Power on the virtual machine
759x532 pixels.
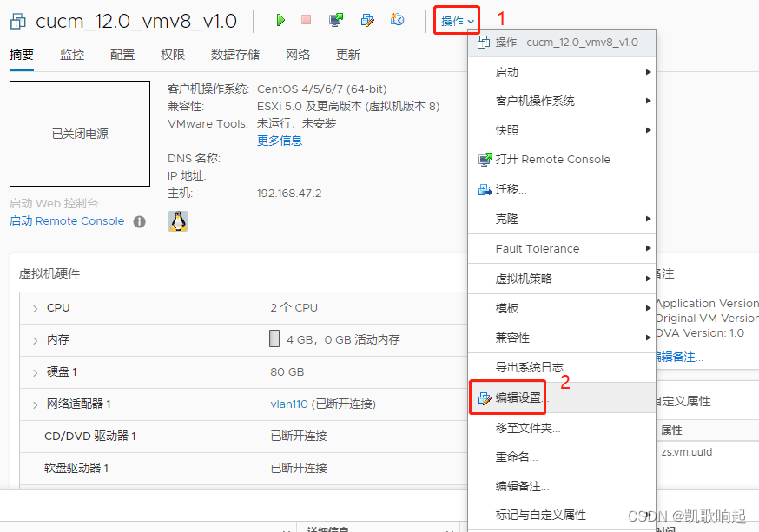(280, 19)
